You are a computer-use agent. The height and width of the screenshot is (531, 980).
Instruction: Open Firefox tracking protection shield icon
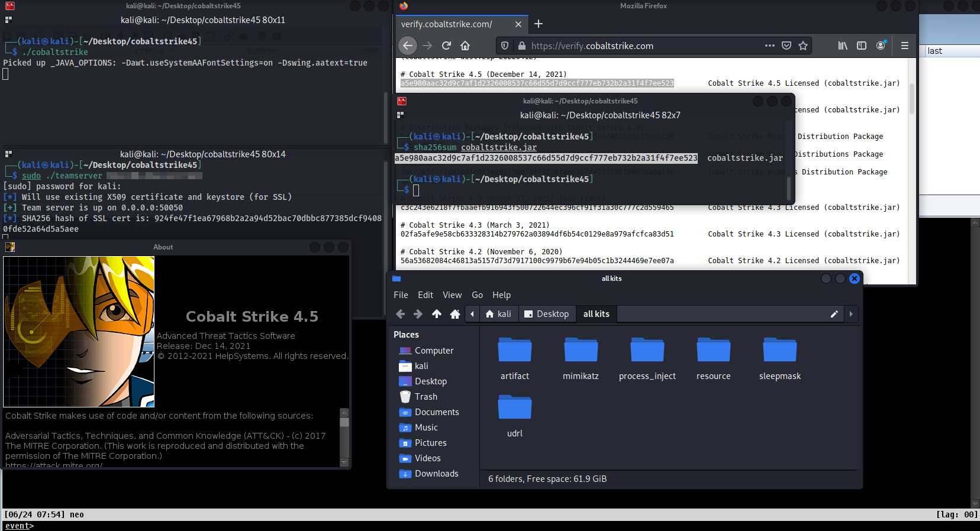[505, 46]
